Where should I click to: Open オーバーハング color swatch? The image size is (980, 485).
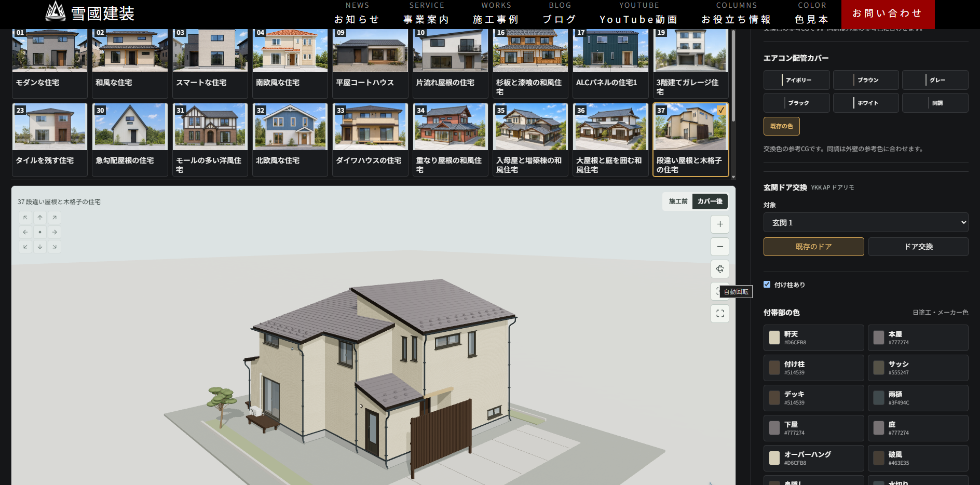813,458
